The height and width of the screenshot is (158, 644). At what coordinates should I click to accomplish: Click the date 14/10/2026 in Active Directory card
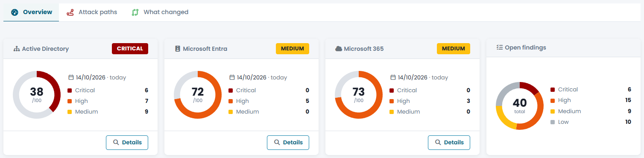(x=91, y=77)
